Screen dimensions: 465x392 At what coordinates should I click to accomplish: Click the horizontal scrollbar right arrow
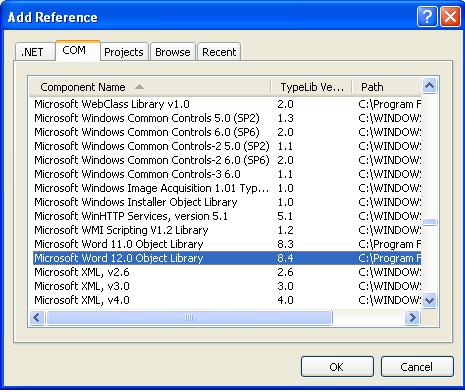[412, 317]
